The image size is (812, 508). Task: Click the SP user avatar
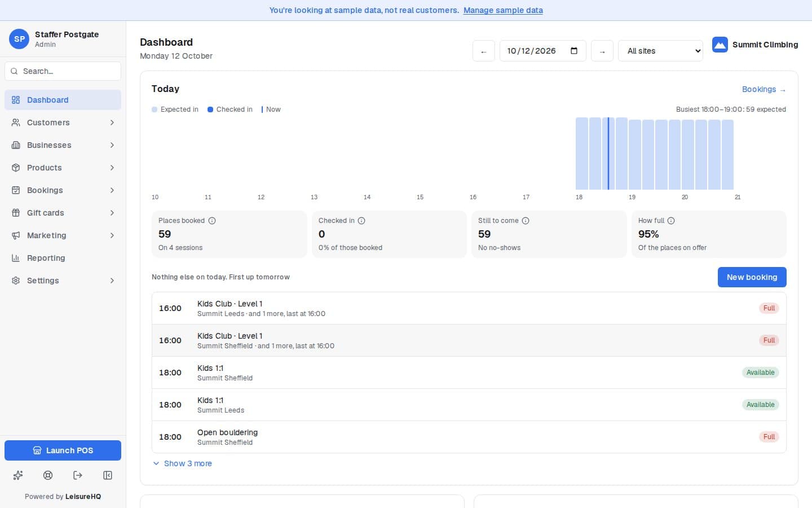tap(19, 39)
